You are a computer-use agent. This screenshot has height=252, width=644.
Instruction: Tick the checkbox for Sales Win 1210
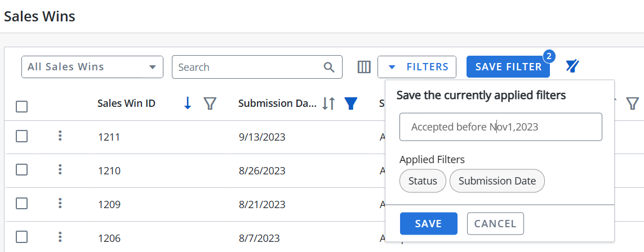[x=22, y=170]
